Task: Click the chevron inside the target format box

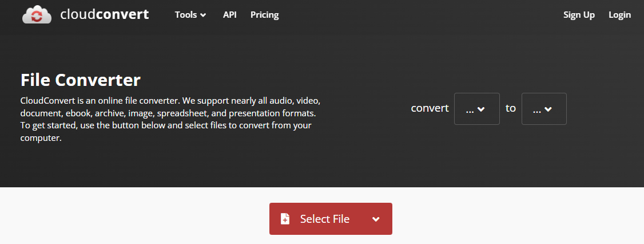Action: [x=548, y=109]
